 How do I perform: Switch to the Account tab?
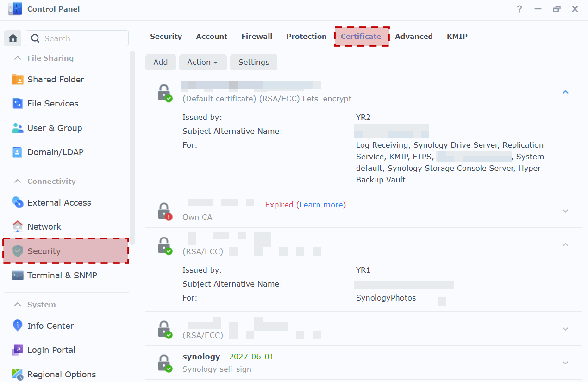pyautogui.click(x=212, y=36)
